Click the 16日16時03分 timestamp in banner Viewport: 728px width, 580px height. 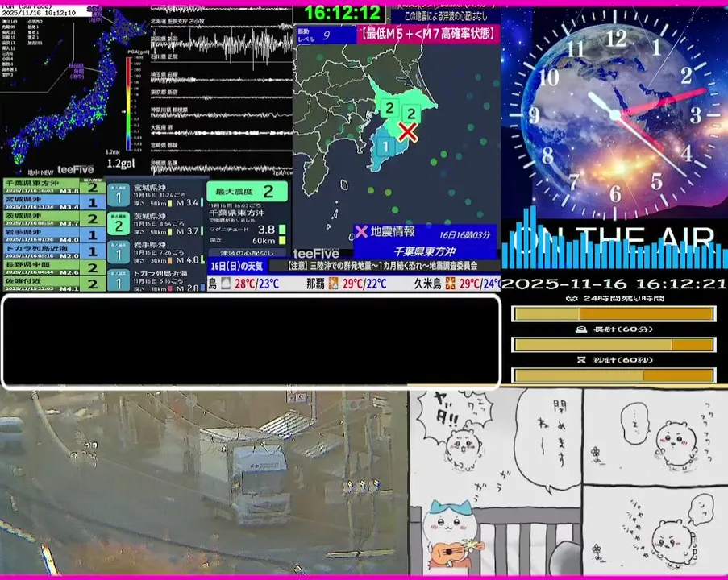coord(464,234)
